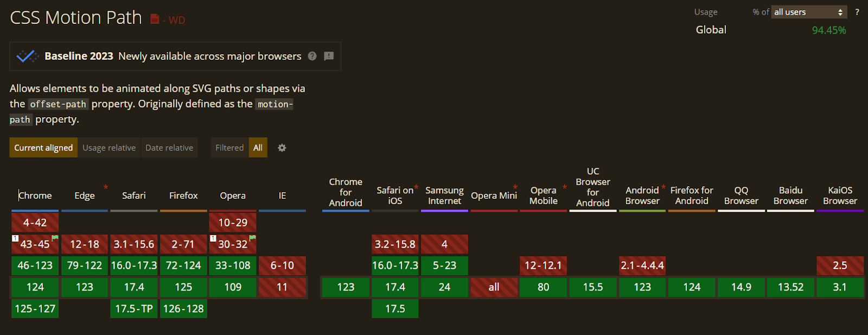Click Android Browser column header
Image resolution: width=868 pixels, height=335 pixels.
click(x=642, y=195)
